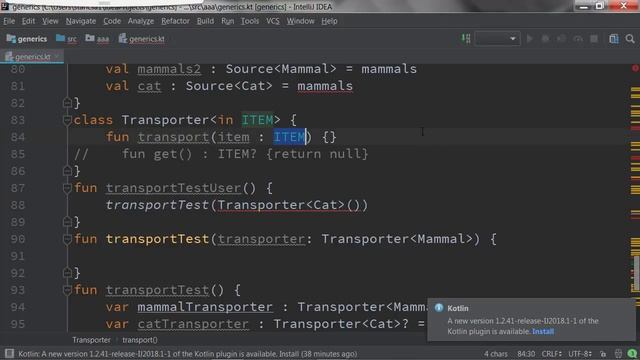This screenshot has height=360, width=640.
Task: Open the Analyze menu
Action: 141,21
